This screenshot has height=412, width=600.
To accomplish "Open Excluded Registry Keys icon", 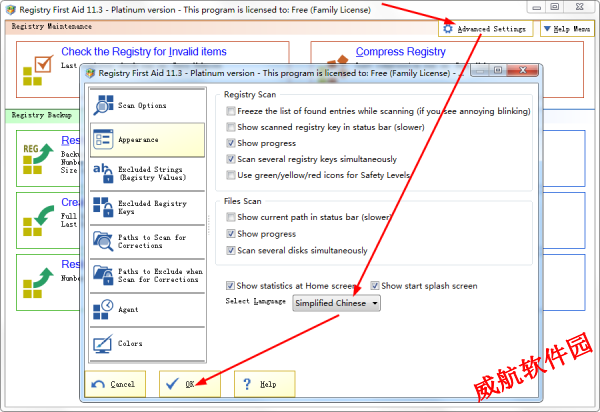I will click(103, 207).
